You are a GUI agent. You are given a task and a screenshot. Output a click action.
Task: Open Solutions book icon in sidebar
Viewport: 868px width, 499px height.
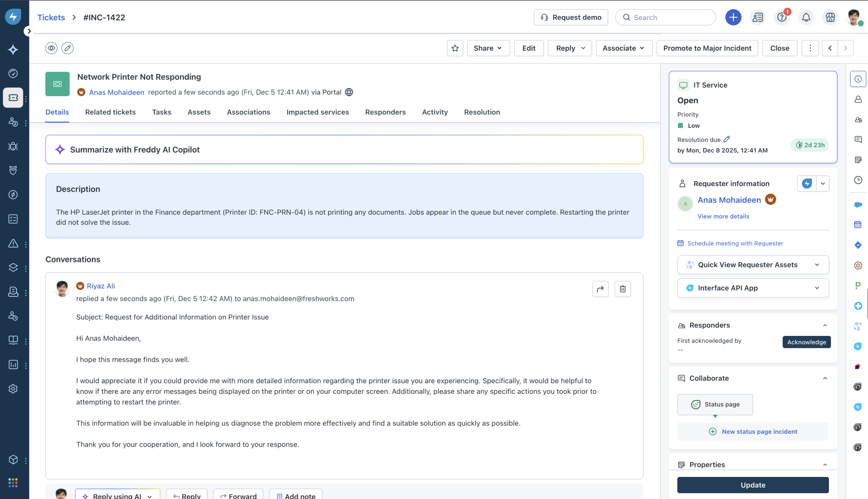(13, 340)
